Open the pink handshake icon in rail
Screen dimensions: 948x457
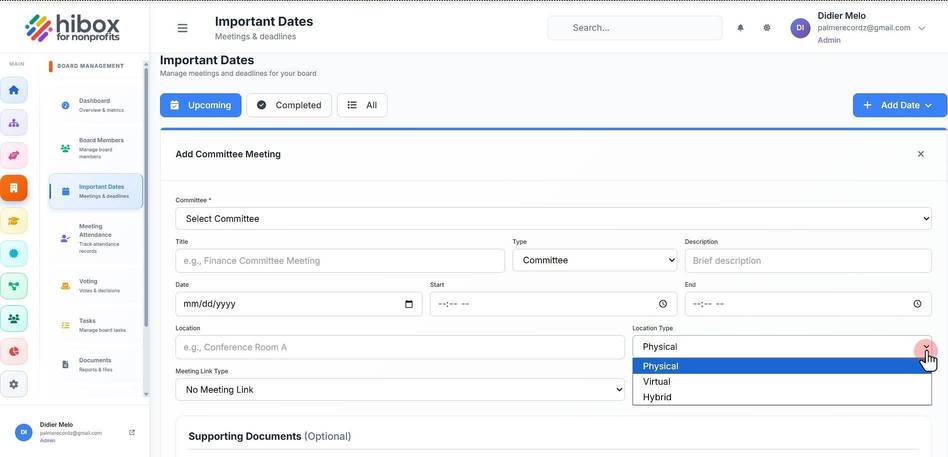click(14, 155)
